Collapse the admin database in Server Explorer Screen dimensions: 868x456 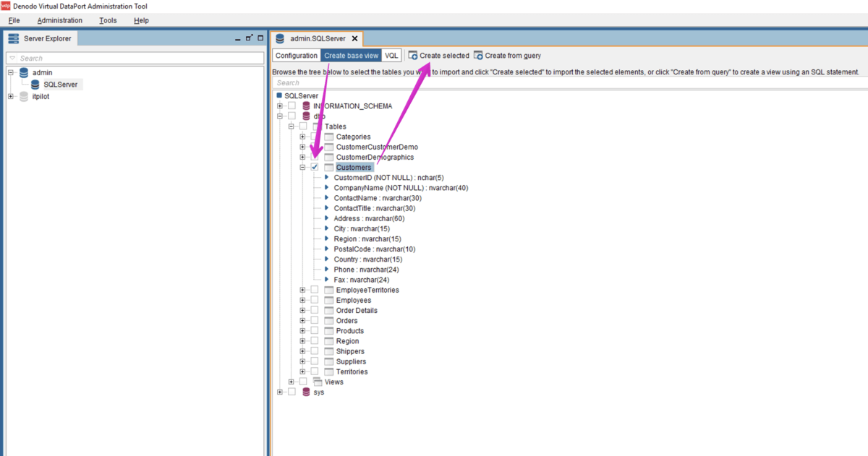tap(11, 73)
